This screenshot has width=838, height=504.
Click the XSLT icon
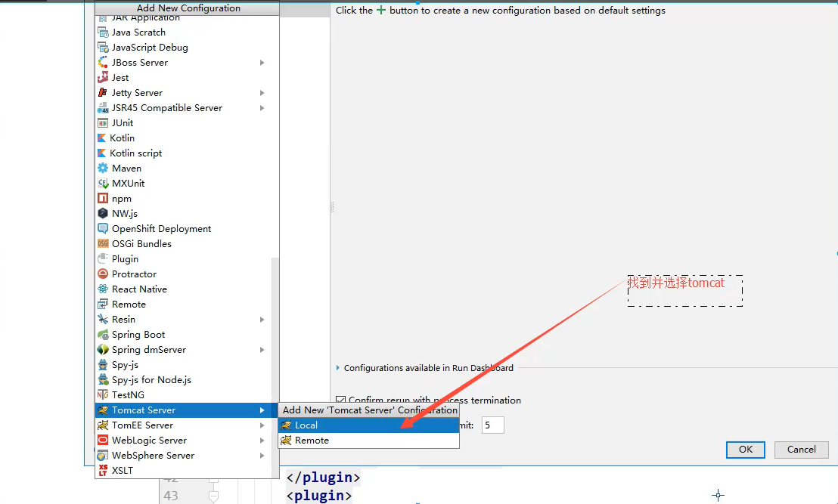click(103, 470)
